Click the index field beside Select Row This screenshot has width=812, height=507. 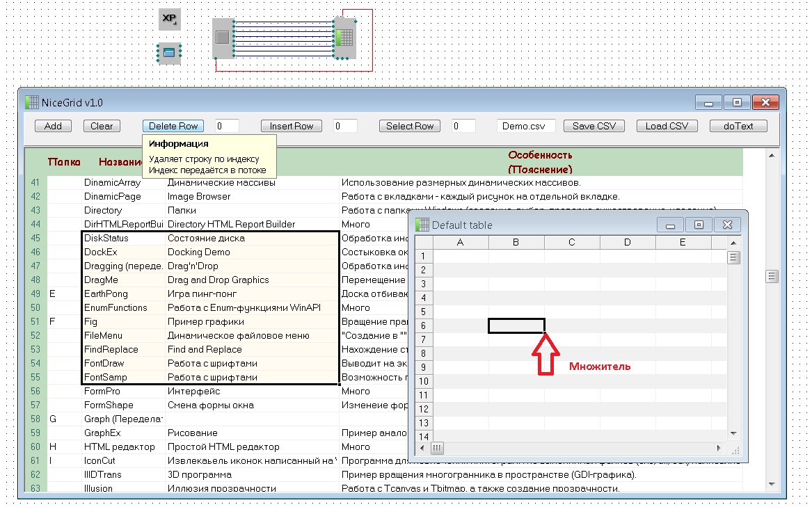click(x=463, y=126)
